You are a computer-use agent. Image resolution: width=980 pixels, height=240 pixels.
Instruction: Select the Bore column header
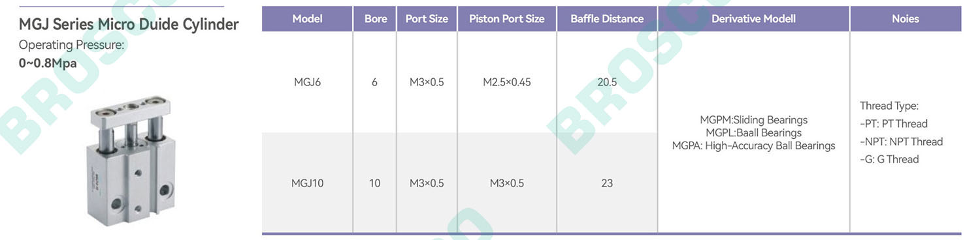tap(375, 19)
